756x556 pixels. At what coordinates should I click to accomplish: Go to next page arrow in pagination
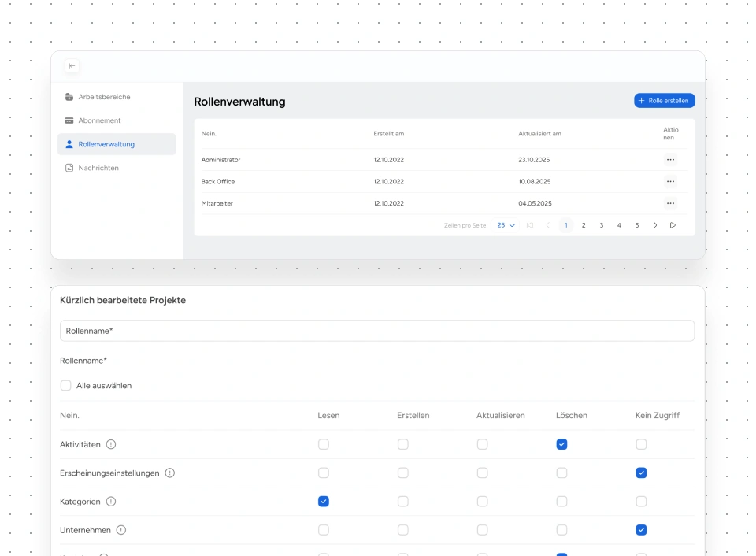(655, 225)
